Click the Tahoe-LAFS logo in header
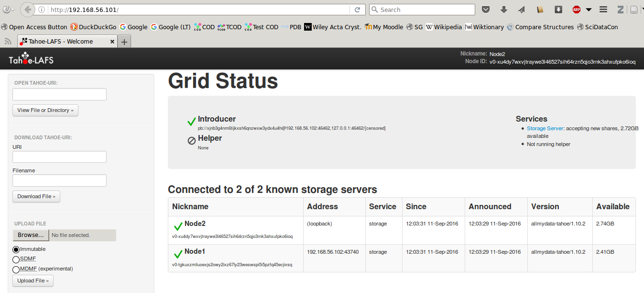Viewport: 644px width, 293px height. coord(31,60)
